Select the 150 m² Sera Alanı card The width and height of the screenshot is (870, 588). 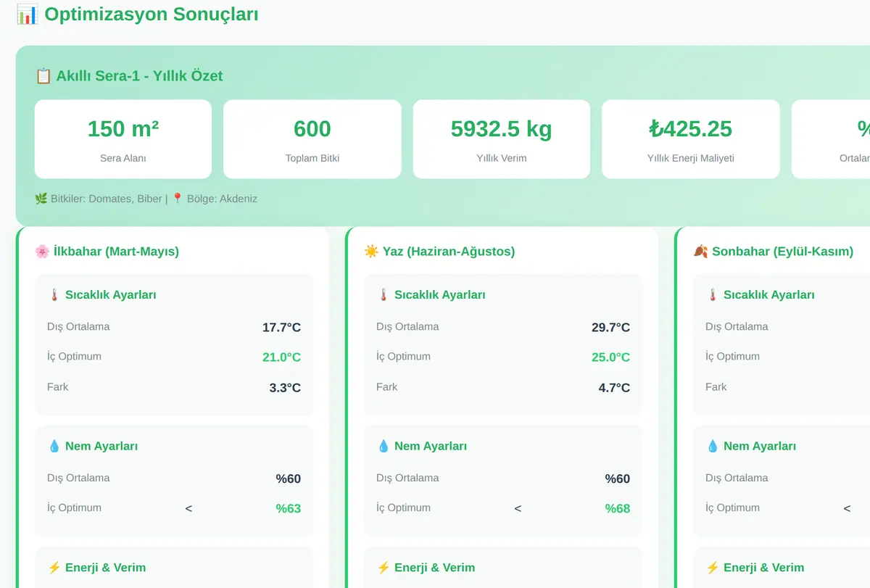pyautogui.click(x=123, y=139)
